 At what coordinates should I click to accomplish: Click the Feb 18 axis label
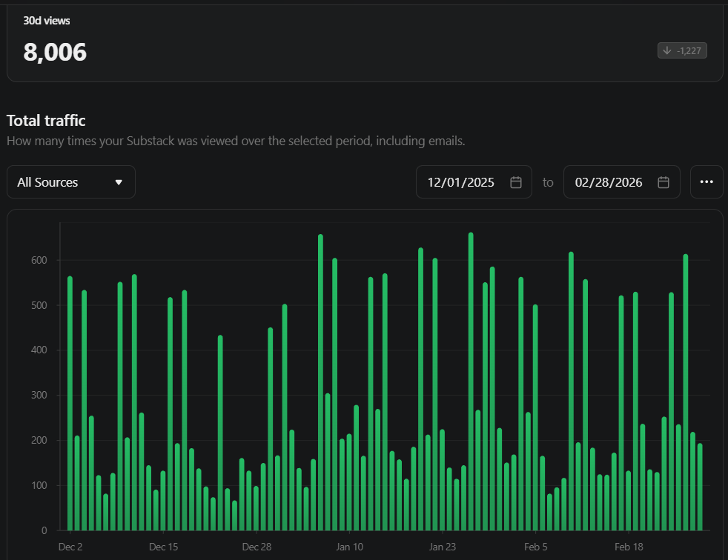click(629, 547)
